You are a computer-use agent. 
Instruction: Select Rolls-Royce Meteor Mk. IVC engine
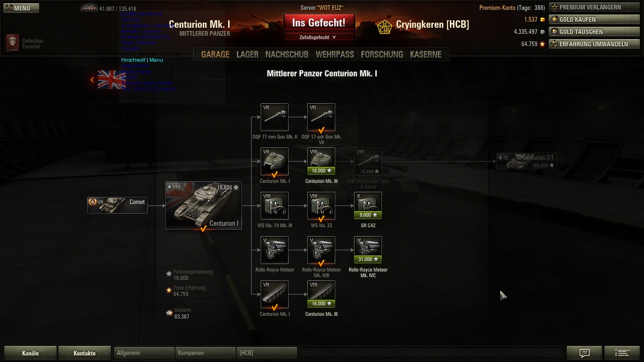368,250
